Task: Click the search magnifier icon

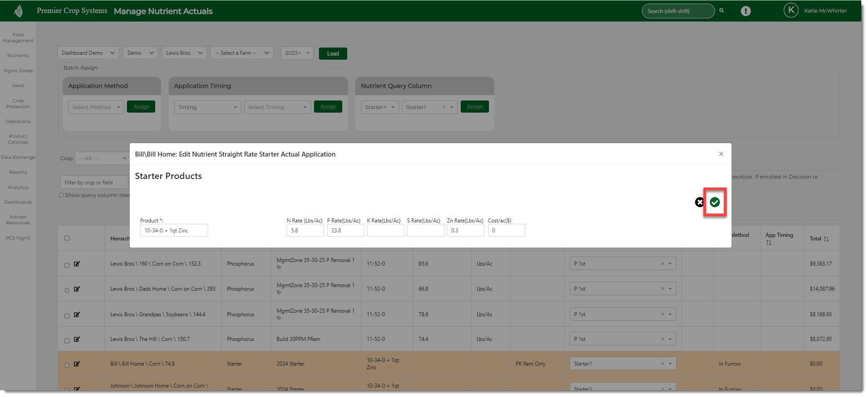Action: pyautogui.click(x=722, y=11)
